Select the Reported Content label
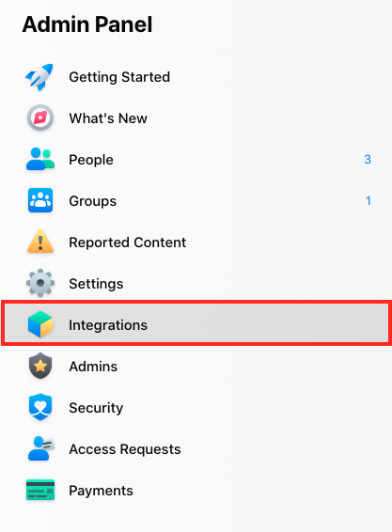The image size is (392, 532). pyautogui.click(x=127, y=243)
